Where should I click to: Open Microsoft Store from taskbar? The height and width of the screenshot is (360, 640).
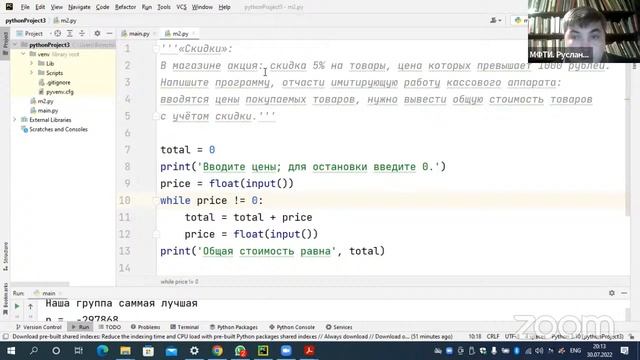click(x=148, y=351)
